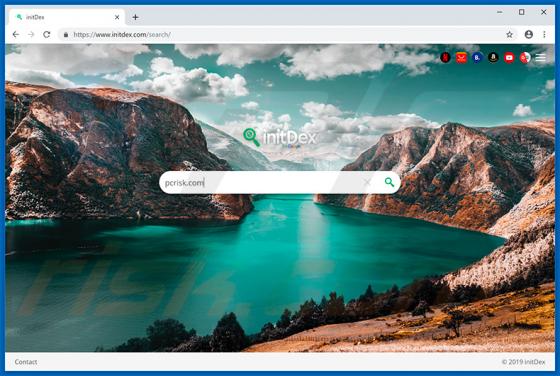This screenshot has width=560, height=376.
Task: Select the initDex browser tab
Action: tap(67, 17)
